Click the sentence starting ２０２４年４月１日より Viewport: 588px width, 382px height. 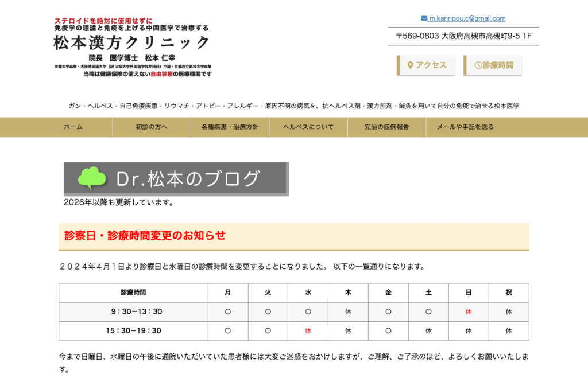tap(243, 267)
